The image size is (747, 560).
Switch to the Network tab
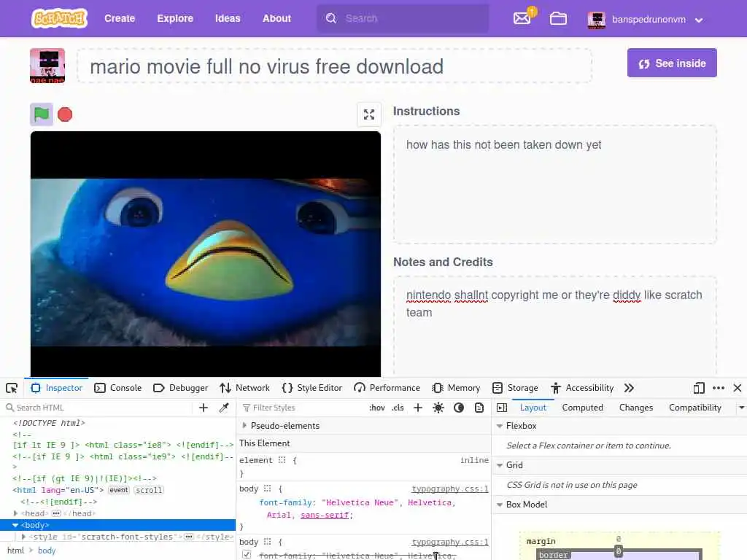click(245, 388)
